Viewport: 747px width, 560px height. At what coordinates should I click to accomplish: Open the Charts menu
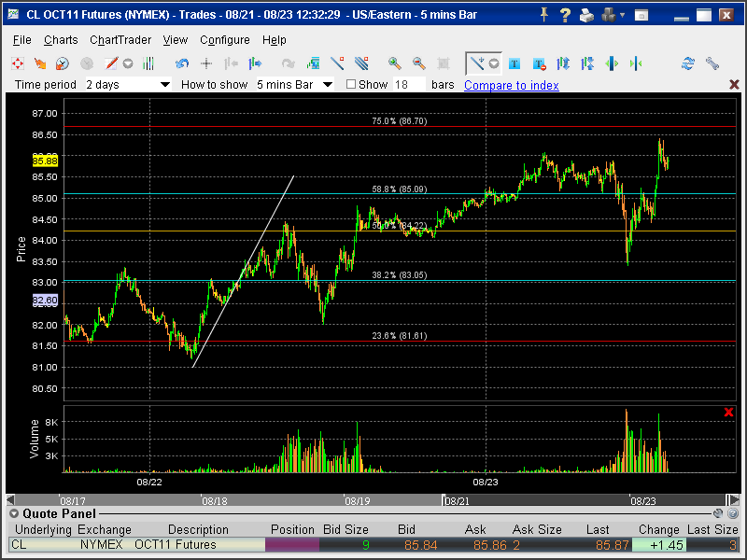pos(61,40)
